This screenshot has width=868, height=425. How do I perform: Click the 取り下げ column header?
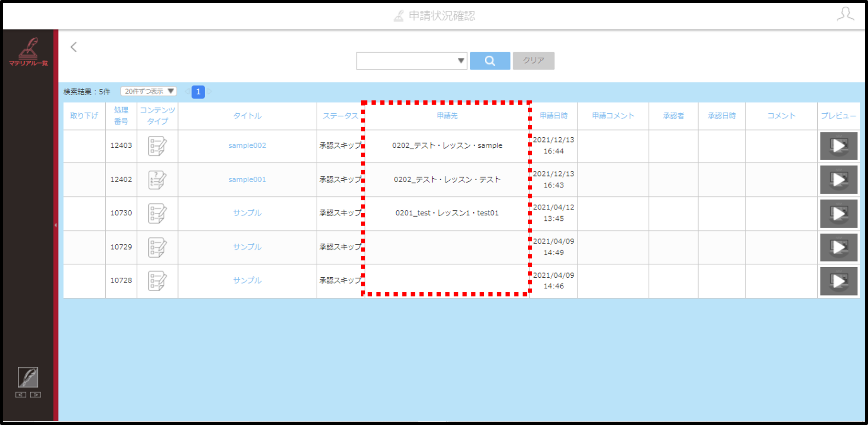(x=84, y=116)
